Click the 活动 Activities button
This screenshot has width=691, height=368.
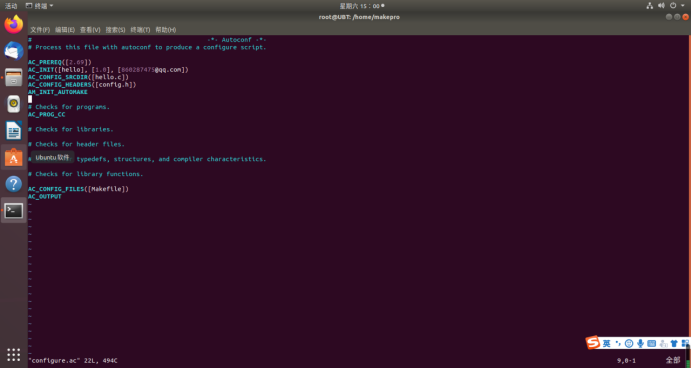tap(11, 6)
